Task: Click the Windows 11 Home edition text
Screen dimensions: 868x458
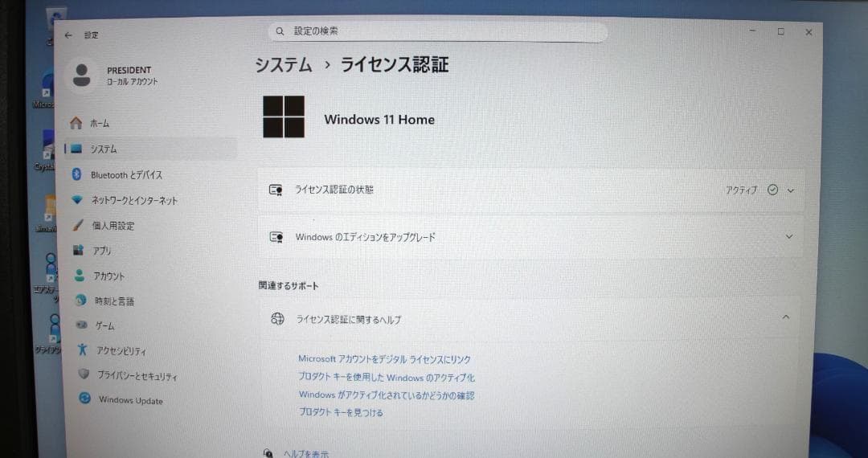Action: [x=379, y=120]
